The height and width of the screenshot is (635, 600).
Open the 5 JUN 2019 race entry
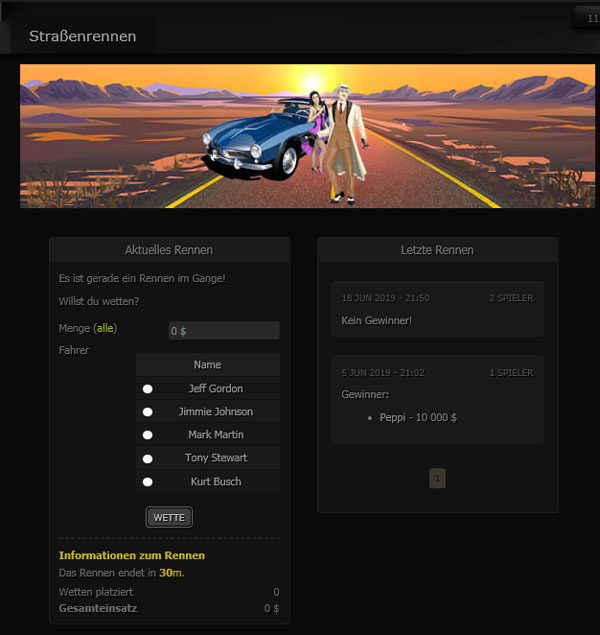[437, 398]
